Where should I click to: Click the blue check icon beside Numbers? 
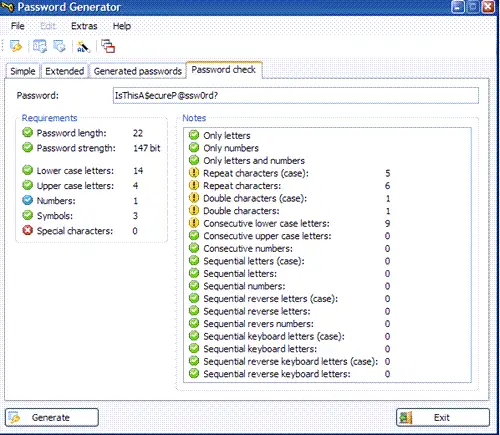tap(27, 200)
